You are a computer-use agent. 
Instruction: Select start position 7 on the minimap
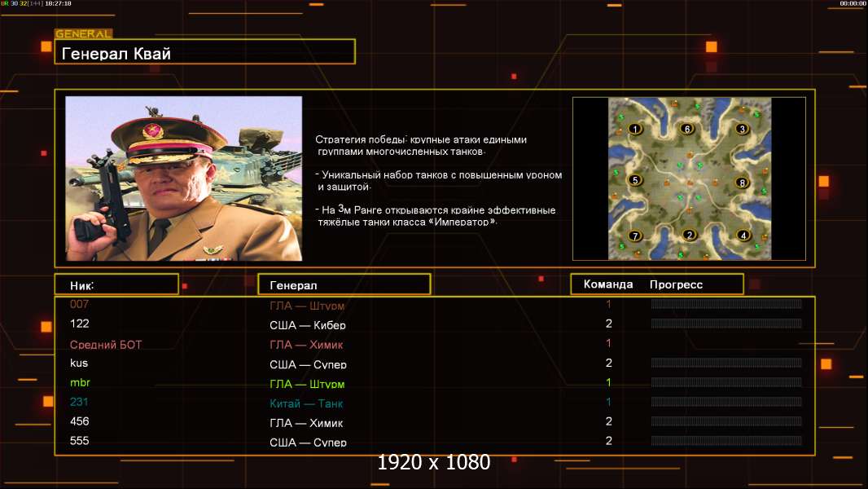point(635,236)
